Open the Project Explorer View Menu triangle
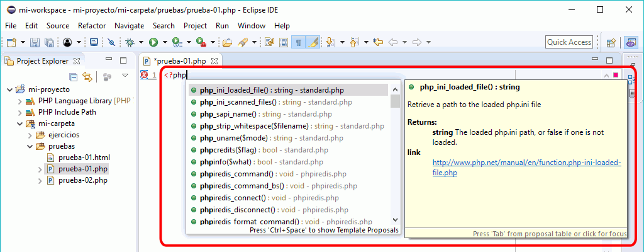The height and width of the screenshot is (252, 644). (125, 76)
